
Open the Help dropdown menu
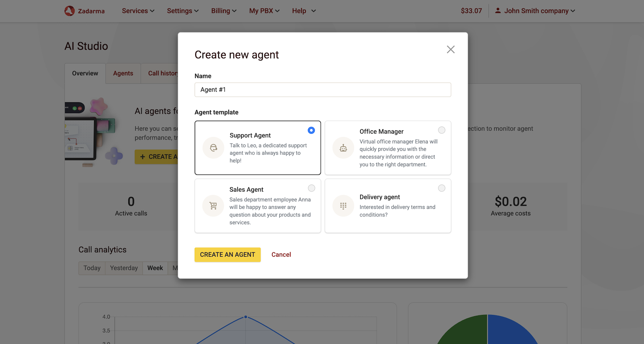pos(304,11)
